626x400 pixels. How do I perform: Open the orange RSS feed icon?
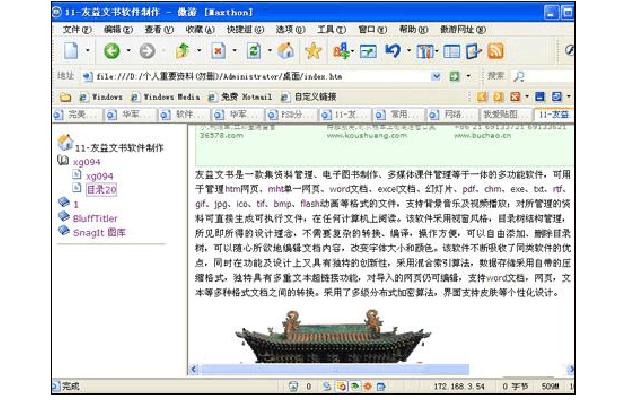point(495,51)
